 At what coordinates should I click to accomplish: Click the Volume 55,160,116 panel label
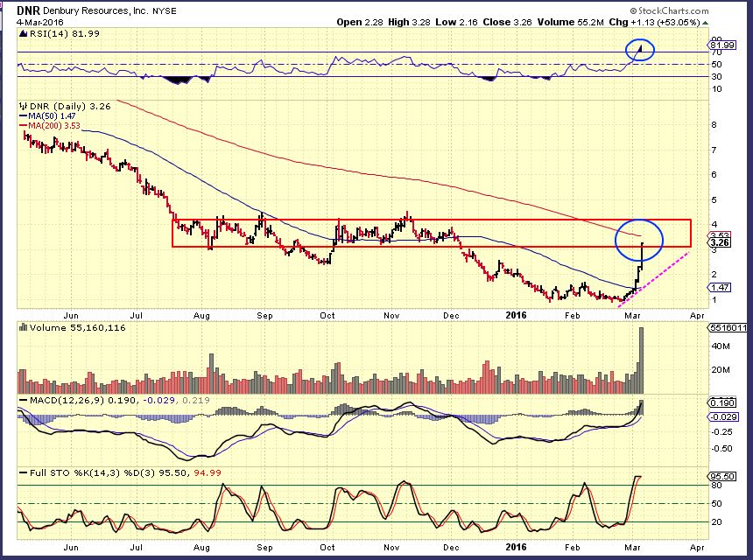point(77,328)
